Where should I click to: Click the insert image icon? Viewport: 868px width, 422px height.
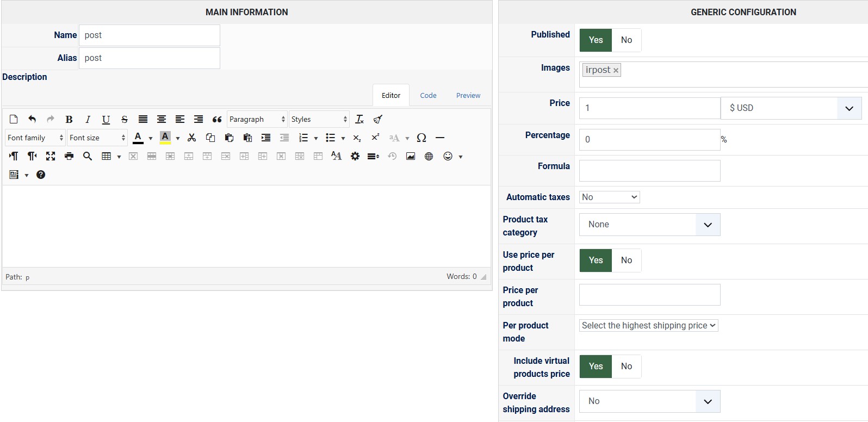(x=411, y=157)
